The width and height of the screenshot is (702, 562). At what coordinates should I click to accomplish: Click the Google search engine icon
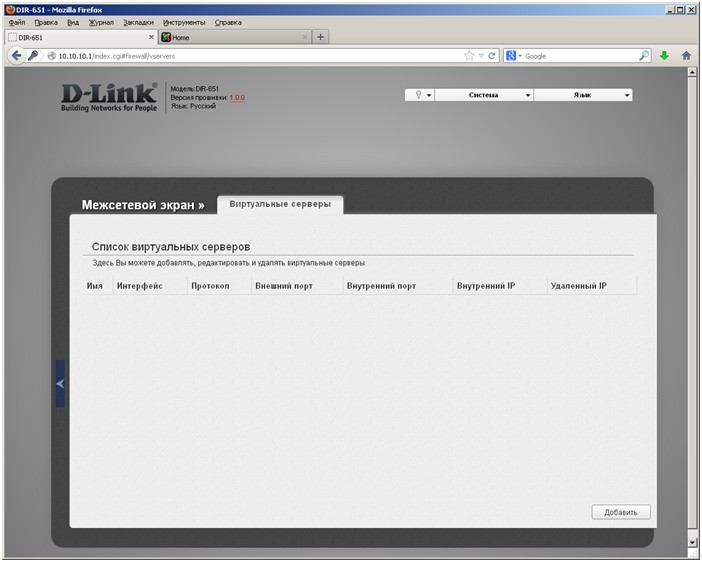(x=510, y=56)
